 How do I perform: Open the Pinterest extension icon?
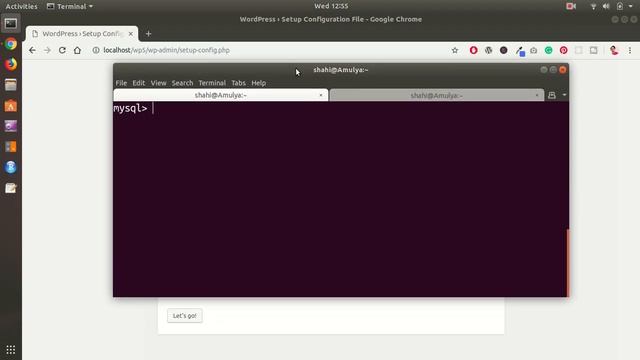pos(564,50)
